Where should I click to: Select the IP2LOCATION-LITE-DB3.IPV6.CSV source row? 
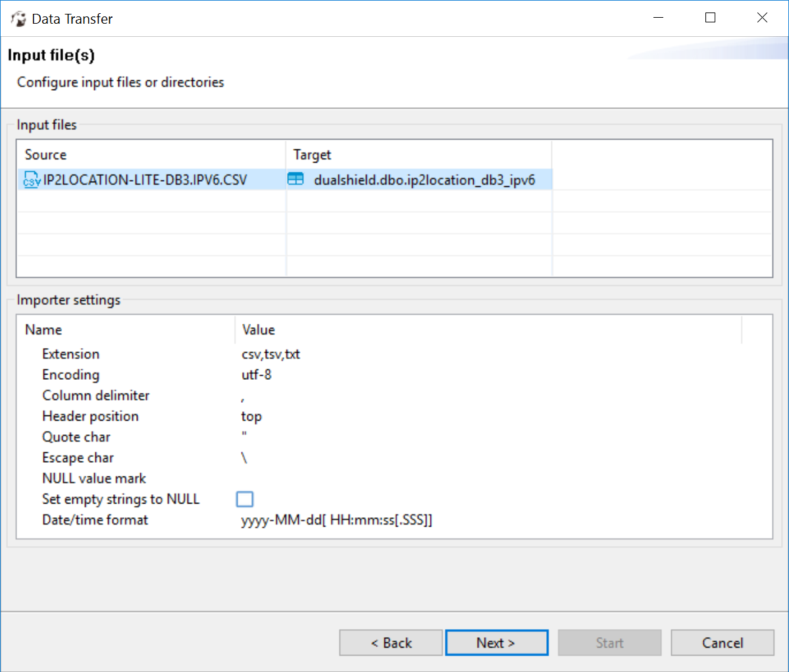point(145,180)
